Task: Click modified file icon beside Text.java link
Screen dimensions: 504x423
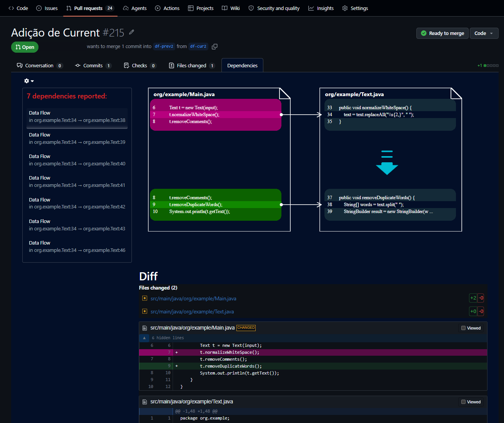Action: pos(145,311)
